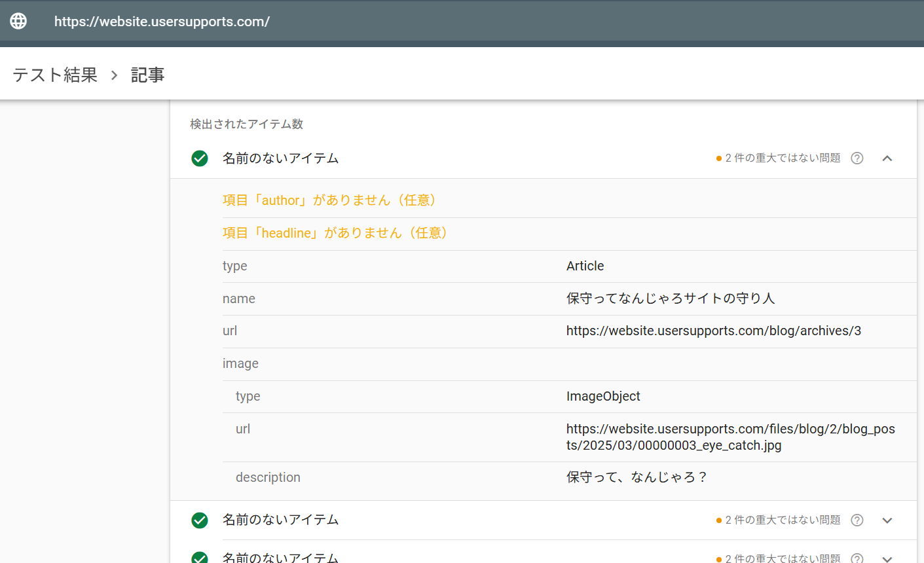Screen dimensions: 924x563
Task: Expand the second 名前のないアイテム section
Action: point(887,520)
